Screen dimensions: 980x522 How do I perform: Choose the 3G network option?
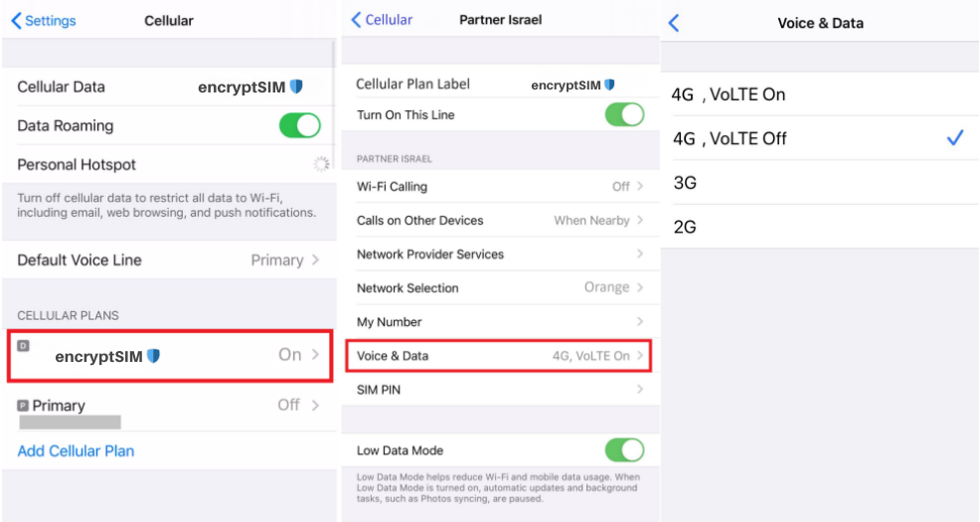click(685, 183)
